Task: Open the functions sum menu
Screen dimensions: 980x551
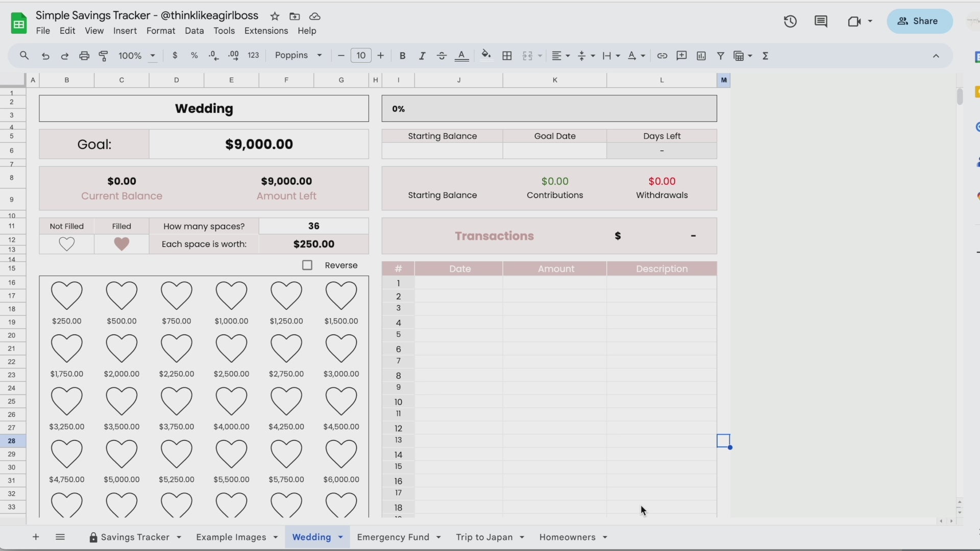Action: tap(766, 56)
